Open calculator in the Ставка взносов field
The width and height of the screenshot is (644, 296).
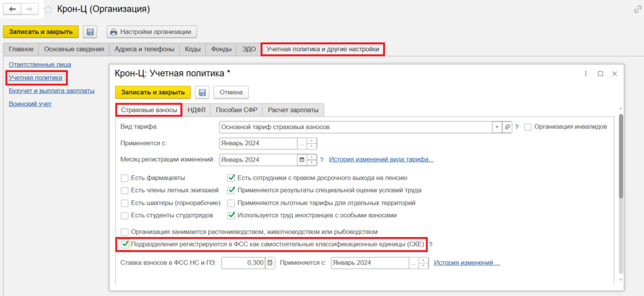coord(270,263)
